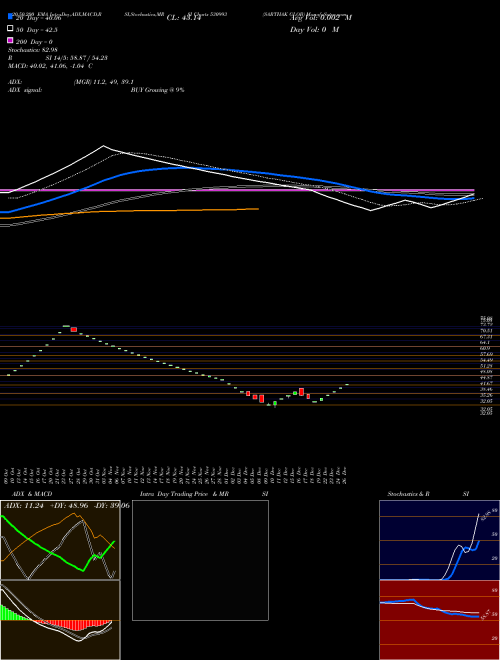Open the MACD histogram chart panel
Image resolution: width=500 pixels, height=660 pixels.
click(x=60, y=620)
